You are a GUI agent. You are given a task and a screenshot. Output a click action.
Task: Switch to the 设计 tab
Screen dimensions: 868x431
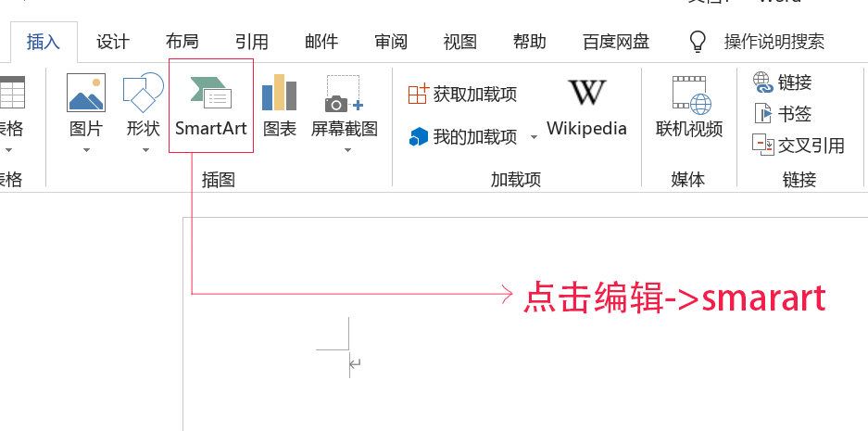(x=113, y=42)
